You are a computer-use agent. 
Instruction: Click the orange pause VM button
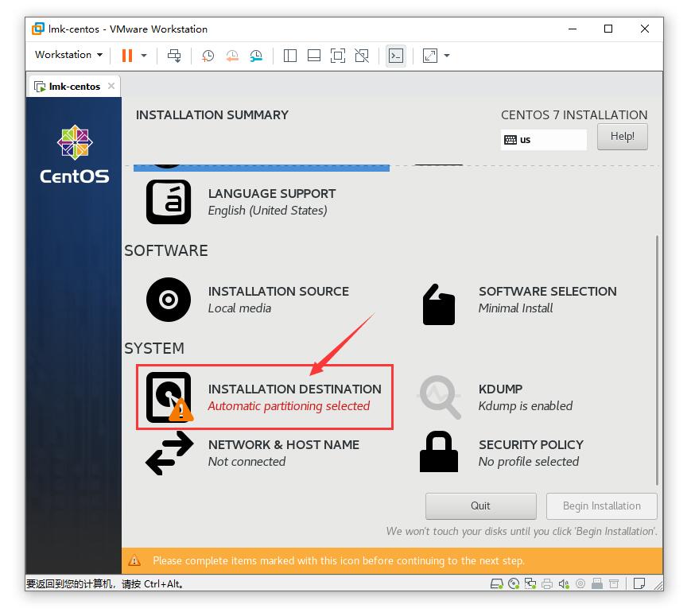pos(127,56)
